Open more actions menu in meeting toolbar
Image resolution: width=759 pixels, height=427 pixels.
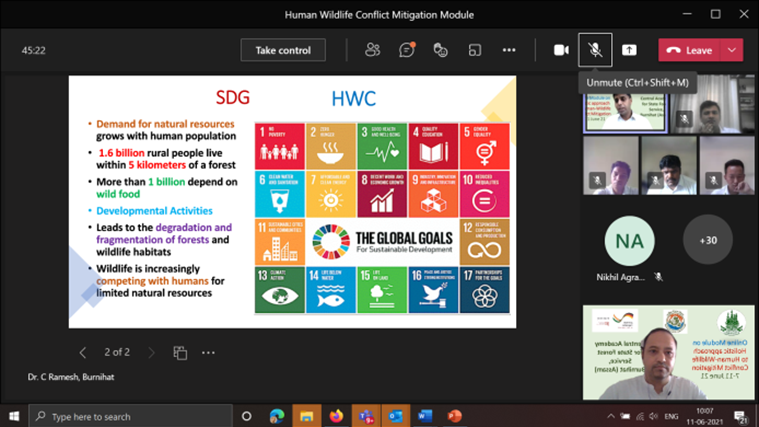(x=509, y=50)
